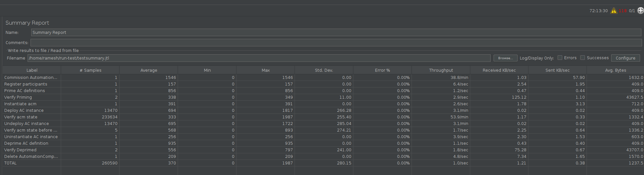Sort by Sent KB/sec column header
The width and height of the screenshot is (644, 175).
click(x=557, y=70)
